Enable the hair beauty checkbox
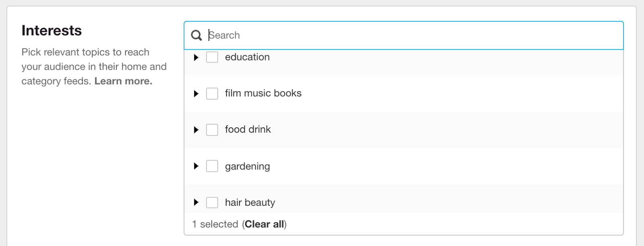The image size is (644, 246). click(212, 202)
